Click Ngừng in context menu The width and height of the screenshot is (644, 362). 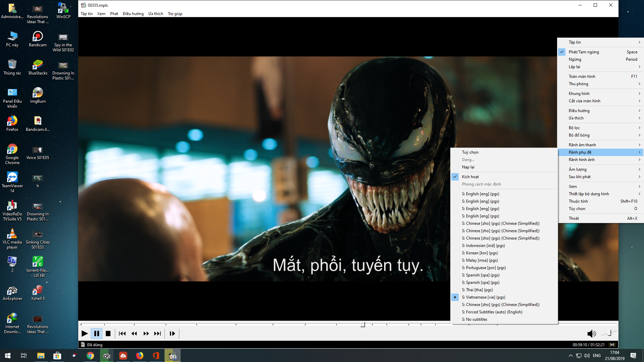[x=601, y=59]
